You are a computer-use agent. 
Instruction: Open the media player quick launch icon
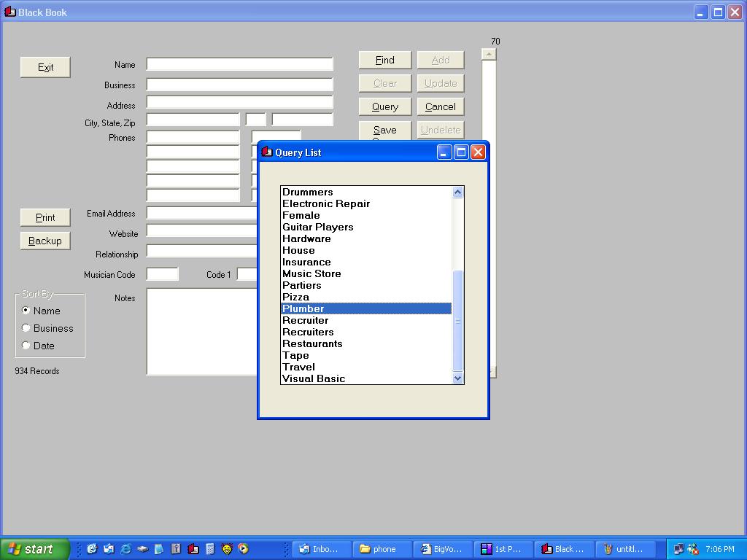point(243,549)
